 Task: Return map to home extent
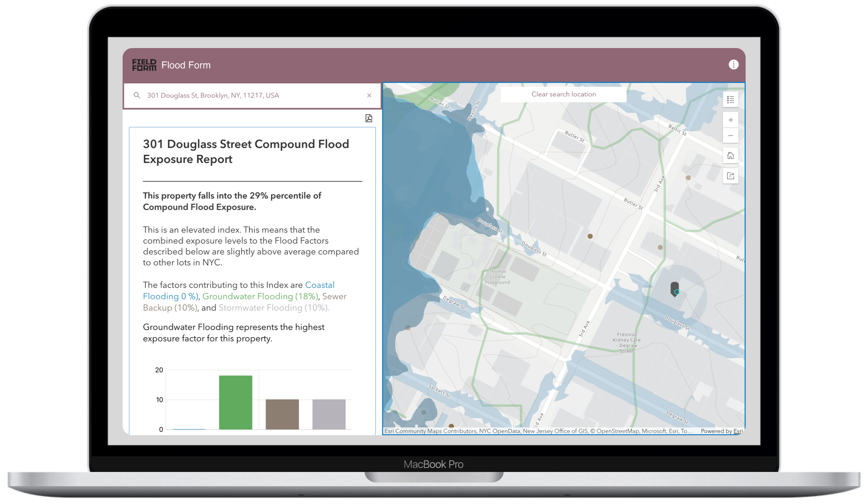(x=730, y=156)
